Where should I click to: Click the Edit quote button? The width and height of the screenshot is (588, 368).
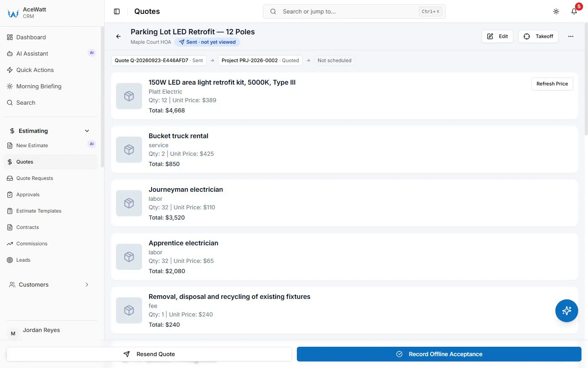[497, 36]
